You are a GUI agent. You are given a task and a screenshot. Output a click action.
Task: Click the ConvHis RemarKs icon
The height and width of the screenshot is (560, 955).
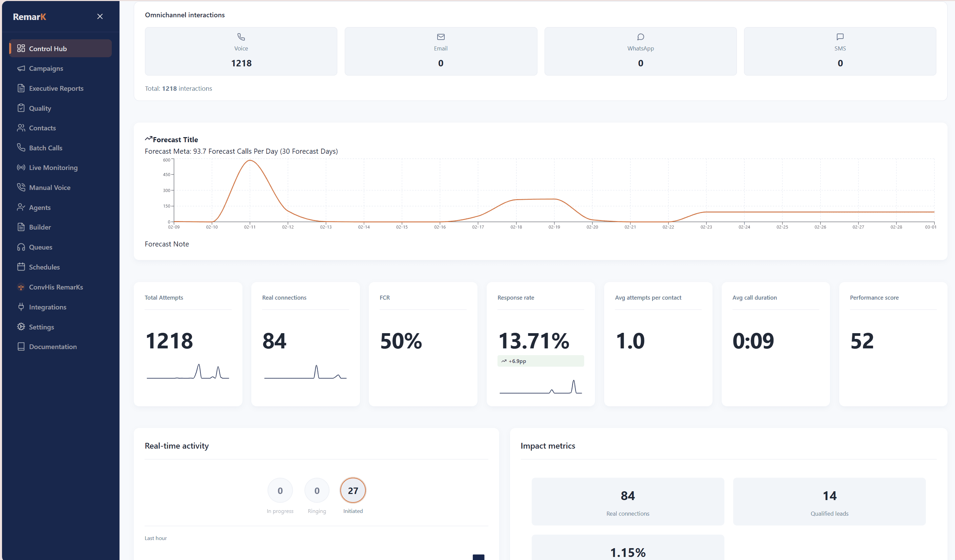point(21,287)
